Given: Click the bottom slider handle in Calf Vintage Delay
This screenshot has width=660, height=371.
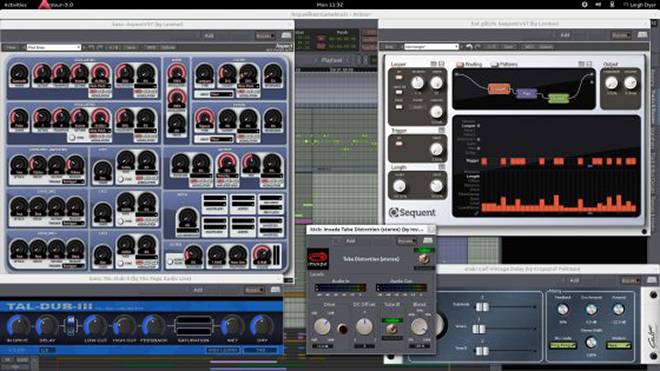Looking at the screenshot, I should click(x=482, y=350).
